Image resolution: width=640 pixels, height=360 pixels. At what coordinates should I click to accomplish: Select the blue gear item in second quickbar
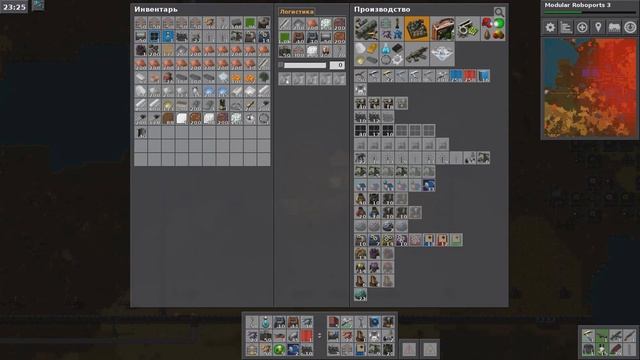click(x=374, y=322)
